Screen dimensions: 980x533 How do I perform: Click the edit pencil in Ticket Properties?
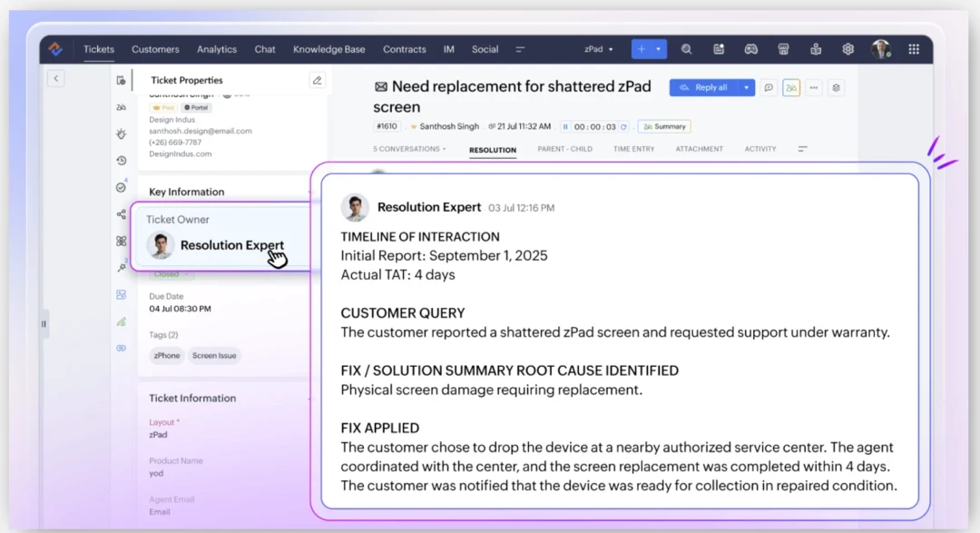(x=317, y=80)
